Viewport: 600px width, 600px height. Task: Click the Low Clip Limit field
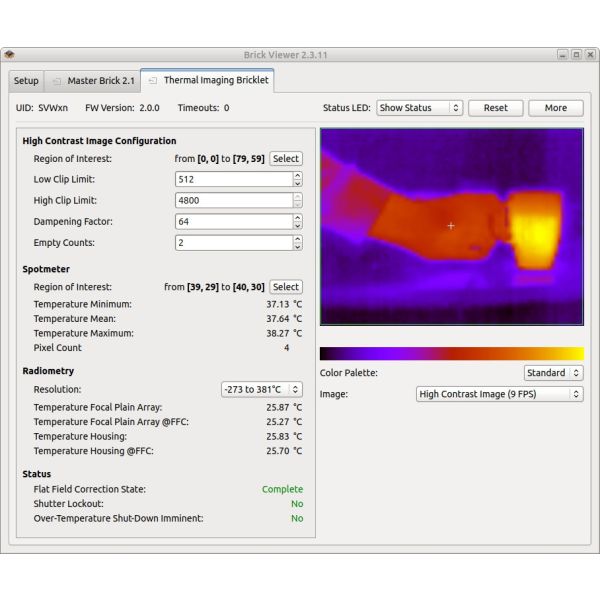pos(234,179)
